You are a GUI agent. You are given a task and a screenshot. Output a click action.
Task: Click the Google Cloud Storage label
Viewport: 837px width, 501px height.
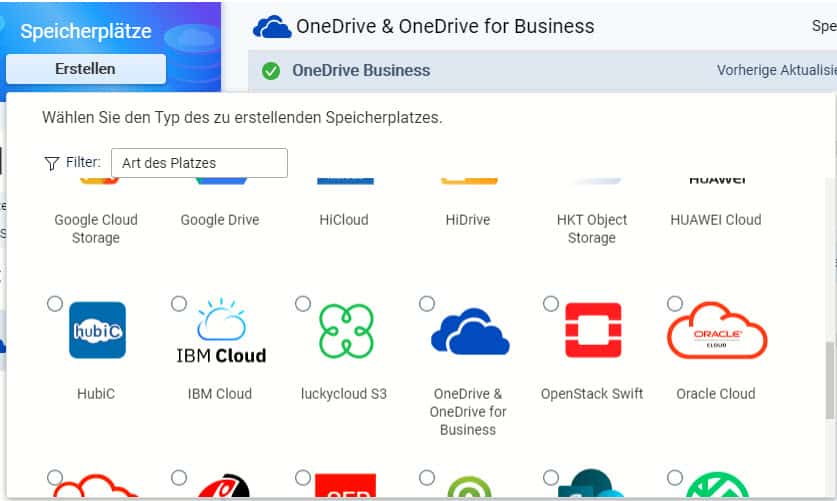(96, 228)
